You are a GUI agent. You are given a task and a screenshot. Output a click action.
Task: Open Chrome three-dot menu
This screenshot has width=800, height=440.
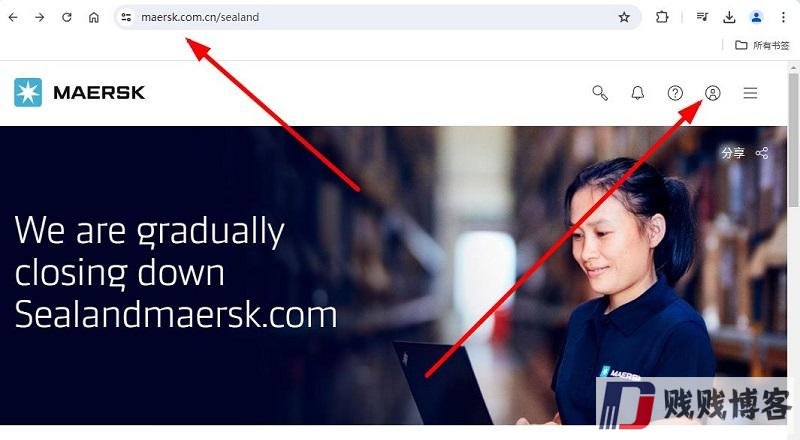[x=783, y=17]
